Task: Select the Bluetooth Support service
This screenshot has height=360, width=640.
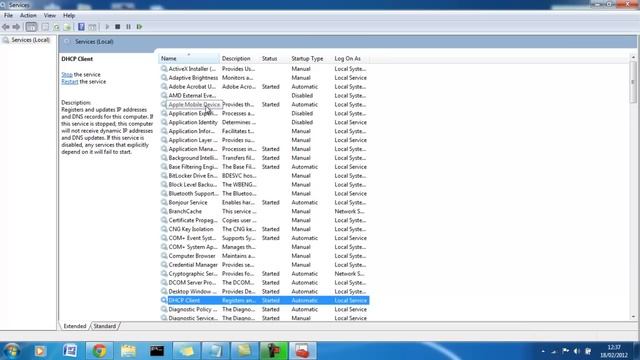Action: click(264, 194)
